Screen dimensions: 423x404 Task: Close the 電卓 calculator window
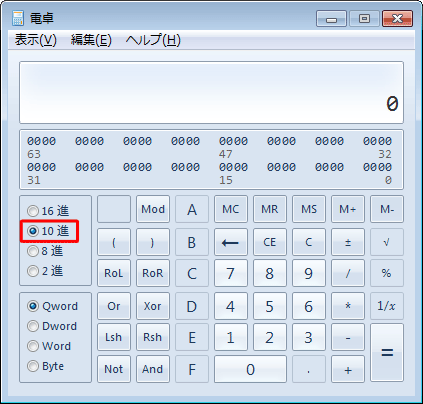(x=397, y=18)
